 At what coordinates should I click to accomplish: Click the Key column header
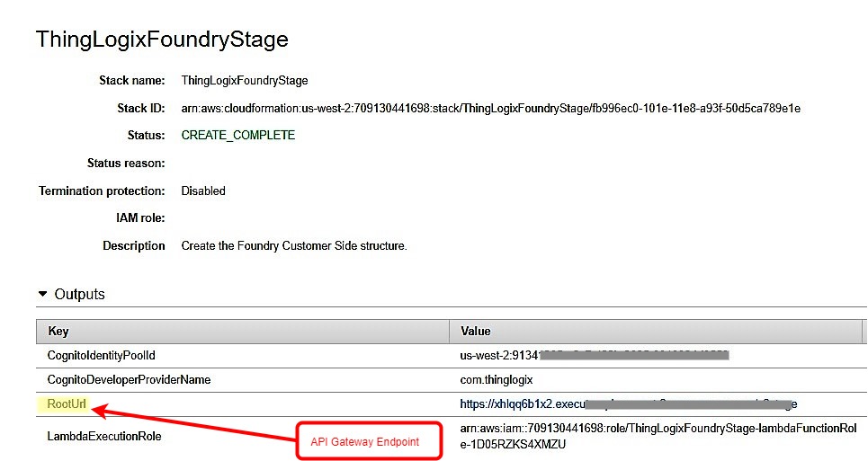pyautogui.click(x=243, y=331)
